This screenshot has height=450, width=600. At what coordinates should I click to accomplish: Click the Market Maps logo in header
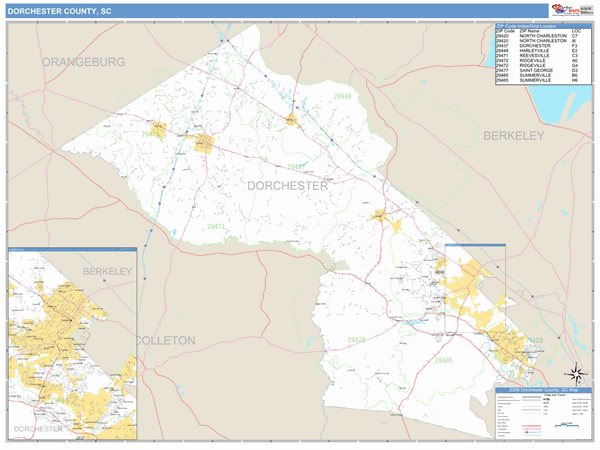tap(567, 10)
